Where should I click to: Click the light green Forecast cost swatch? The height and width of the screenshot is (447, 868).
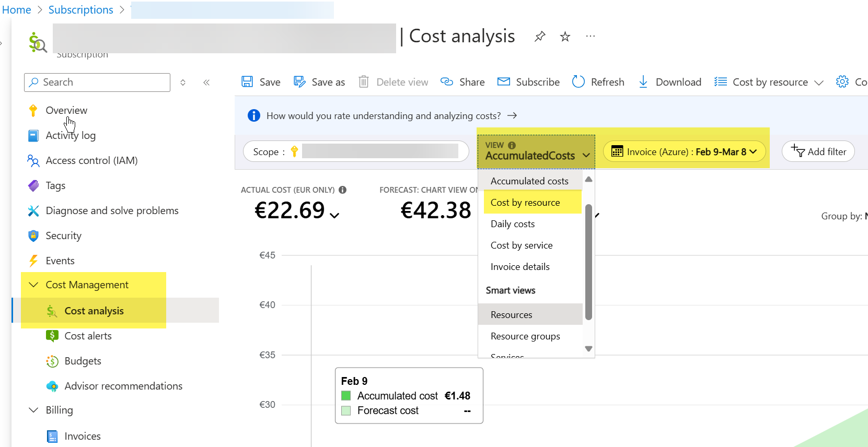[x=346, y=410]
